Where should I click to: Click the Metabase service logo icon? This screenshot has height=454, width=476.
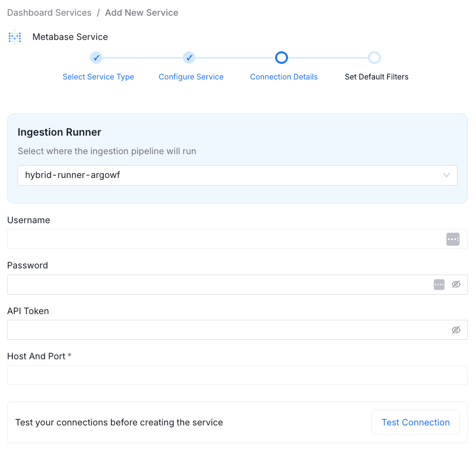15,37
